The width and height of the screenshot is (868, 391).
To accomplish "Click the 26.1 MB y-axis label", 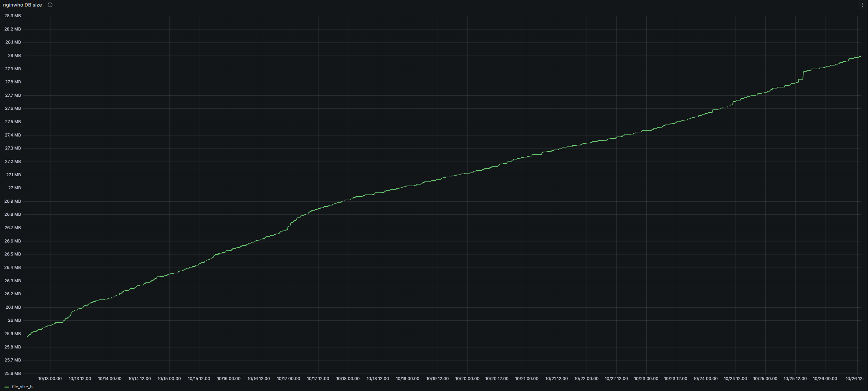I will (13, 307).
